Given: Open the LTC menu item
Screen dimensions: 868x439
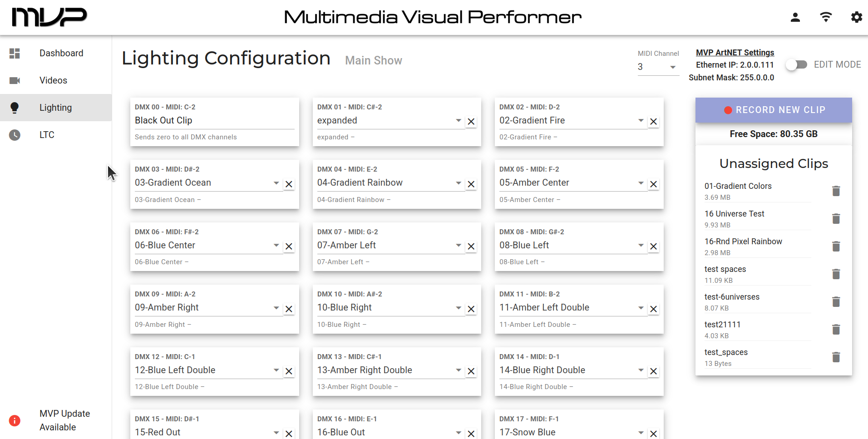Looking at the screenshot, I should tap(47, 135).
